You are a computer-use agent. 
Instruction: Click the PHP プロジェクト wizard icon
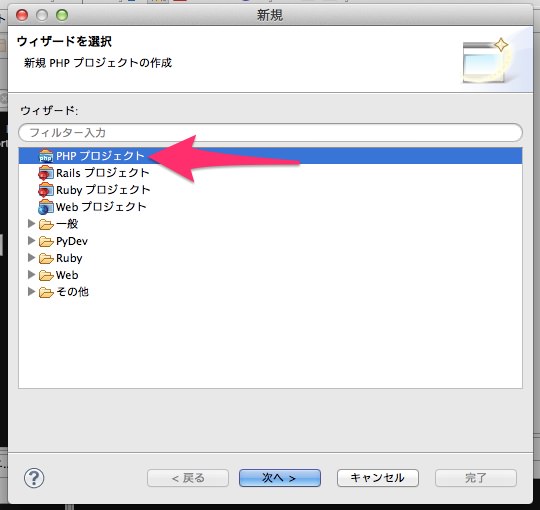coord(46,156)
